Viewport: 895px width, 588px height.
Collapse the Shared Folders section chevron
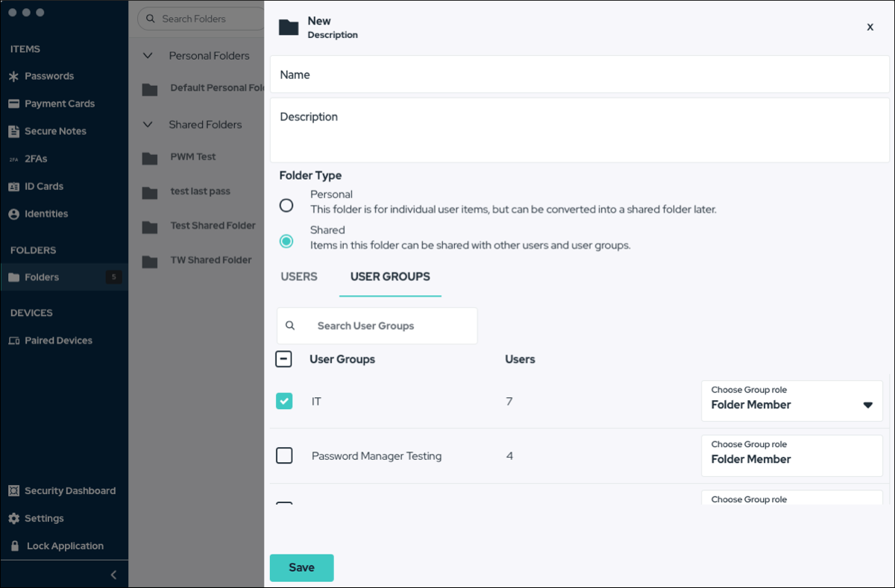point(148,124)
